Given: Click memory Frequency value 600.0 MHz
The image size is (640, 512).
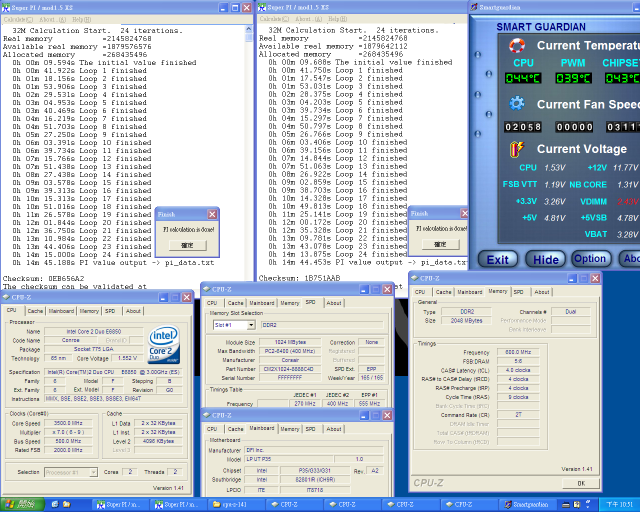Looking at the screenshot, I should coord(518,352).
